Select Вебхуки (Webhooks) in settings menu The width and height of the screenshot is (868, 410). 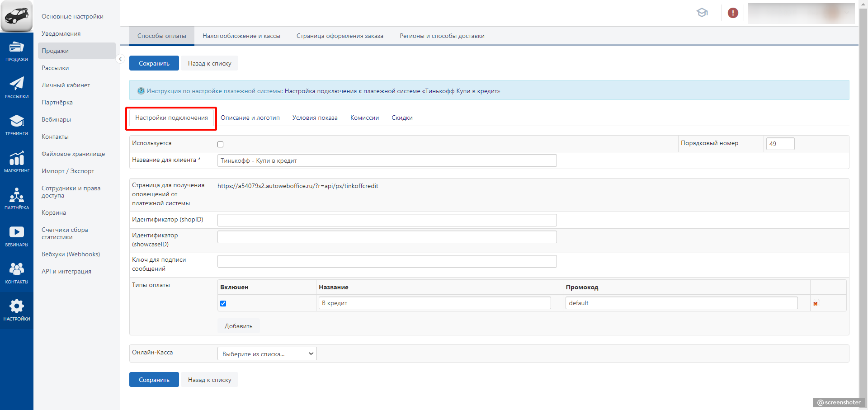(x=71, y=254)
